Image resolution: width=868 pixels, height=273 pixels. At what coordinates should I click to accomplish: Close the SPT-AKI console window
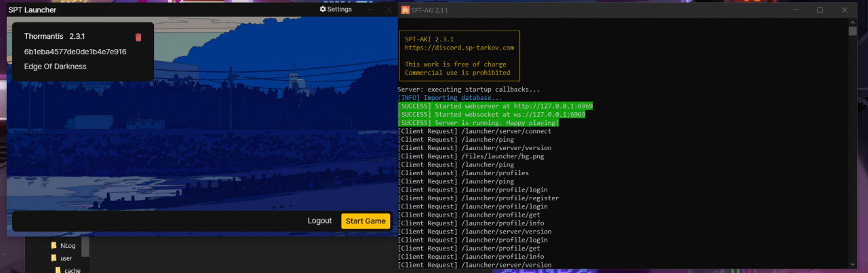[x=844, y=10]
